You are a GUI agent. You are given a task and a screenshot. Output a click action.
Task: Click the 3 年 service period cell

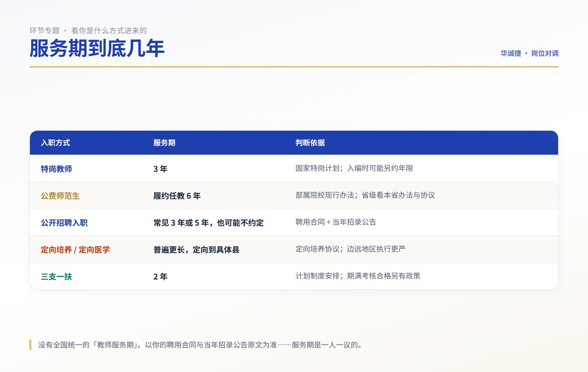coord(160,169)
